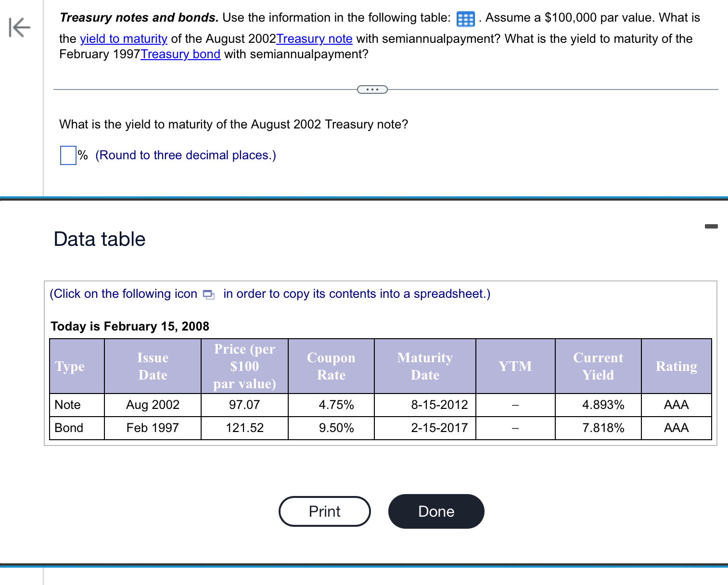Open the yield to maturity glossary link

(123, 38)
